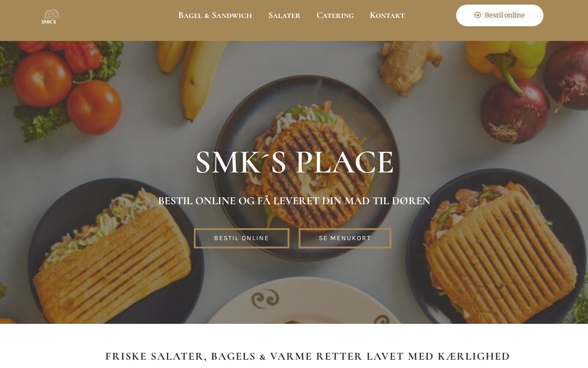
Task: Open the SE MENUKORT button
Action: [x=345, y=238]
